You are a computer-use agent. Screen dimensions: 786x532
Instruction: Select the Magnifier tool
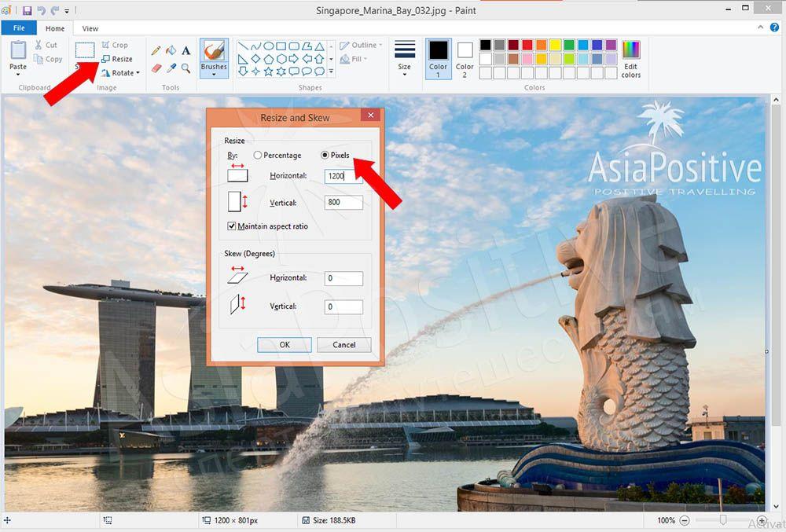186,68
